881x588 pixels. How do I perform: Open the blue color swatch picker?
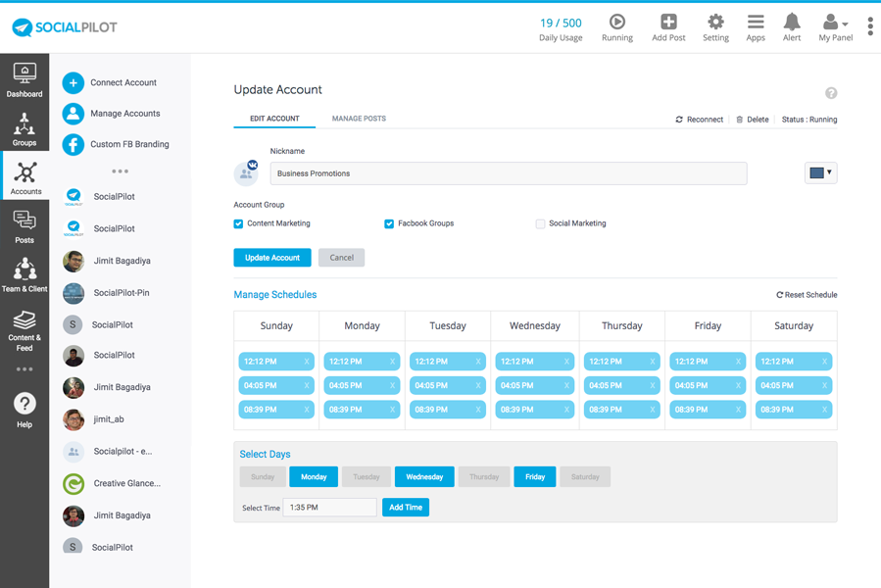(820, 173)
